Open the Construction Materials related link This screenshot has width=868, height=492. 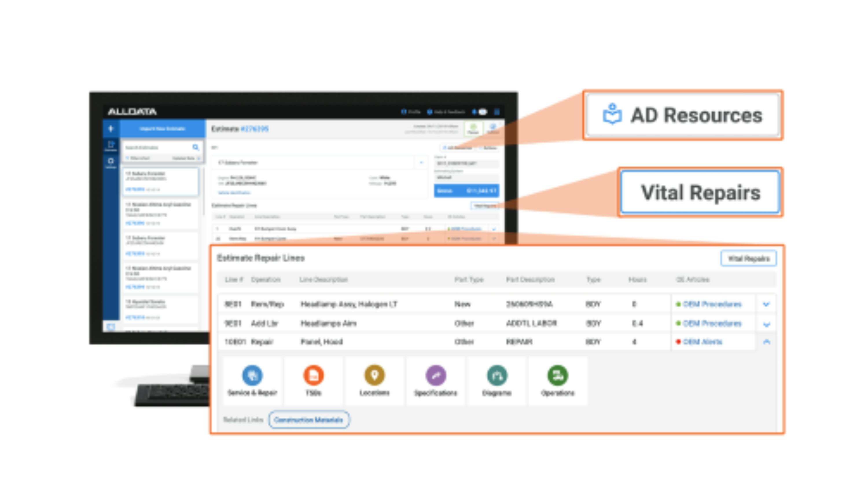tap(309, 420)
